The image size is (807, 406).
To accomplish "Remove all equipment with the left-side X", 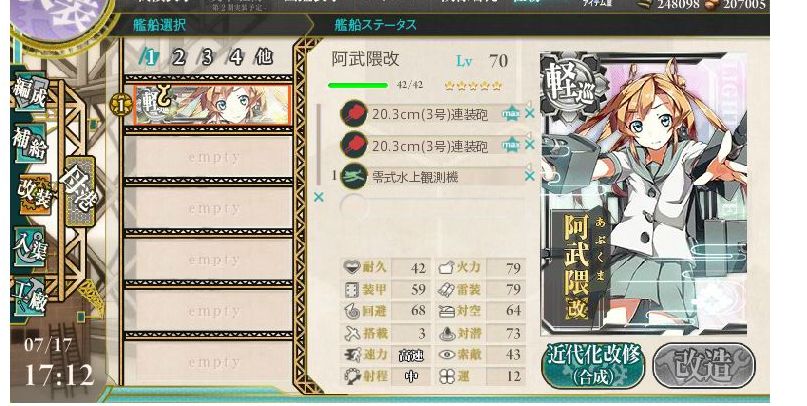I will [319, 197].
